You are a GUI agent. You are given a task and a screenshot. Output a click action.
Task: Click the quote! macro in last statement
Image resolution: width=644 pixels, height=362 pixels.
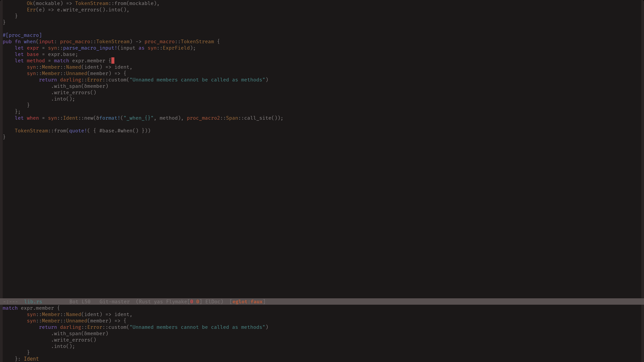click(x=78, y=131)
